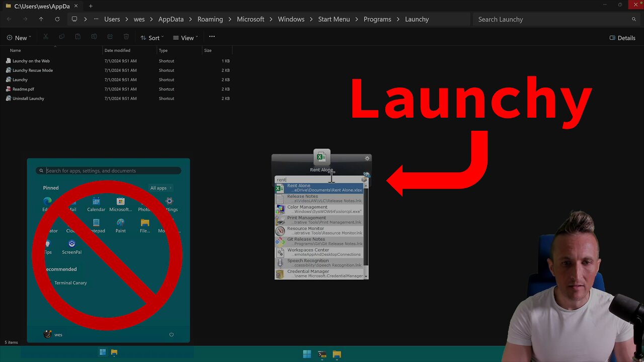The width and height of the screenshot is (644, 362).
Task: Open Paint pinned app
Action: [121, 225]
